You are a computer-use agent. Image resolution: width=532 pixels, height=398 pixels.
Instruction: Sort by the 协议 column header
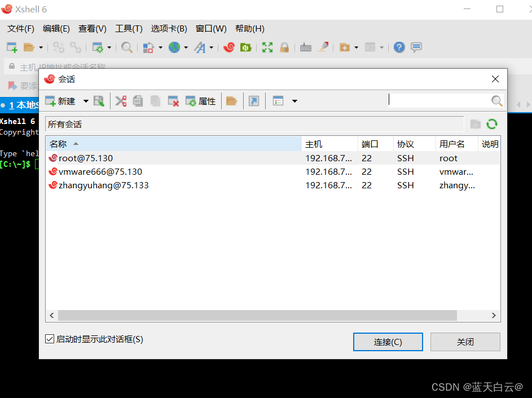click(414, 144)
